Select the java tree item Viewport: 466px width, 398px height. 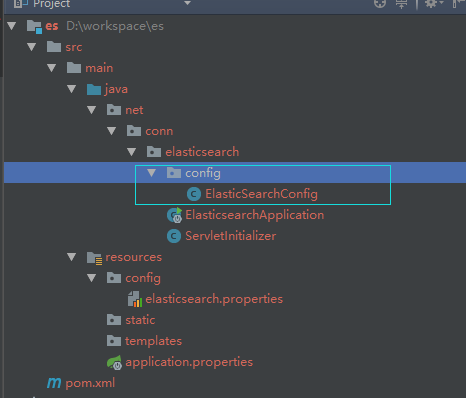click(116, 89)
